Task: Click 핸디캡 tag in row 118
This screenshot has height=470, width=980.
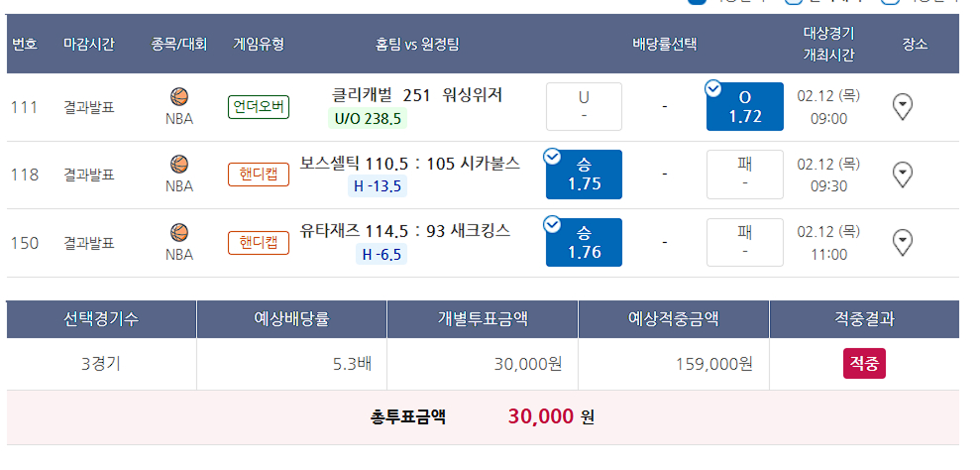Action: pyautogui.click(x=259, y=175)
